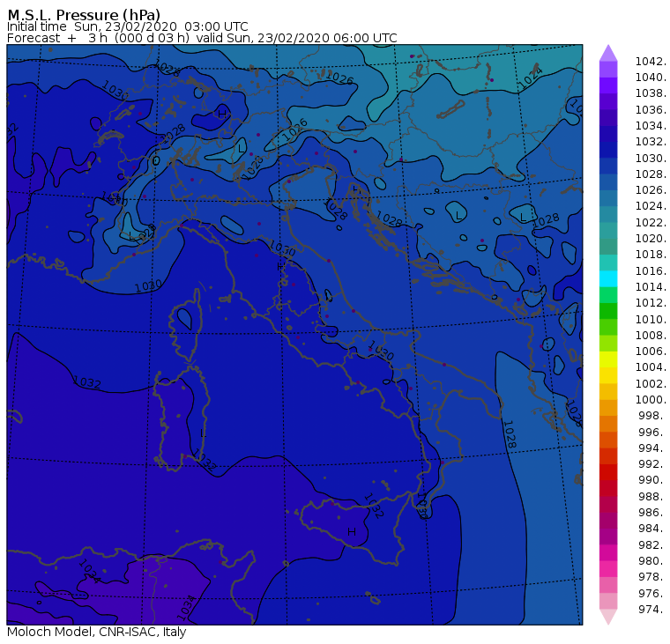Pick the yellow swatch between 1004 and 1006
Screen dimensions: 670x644
(x=608, y=359)
